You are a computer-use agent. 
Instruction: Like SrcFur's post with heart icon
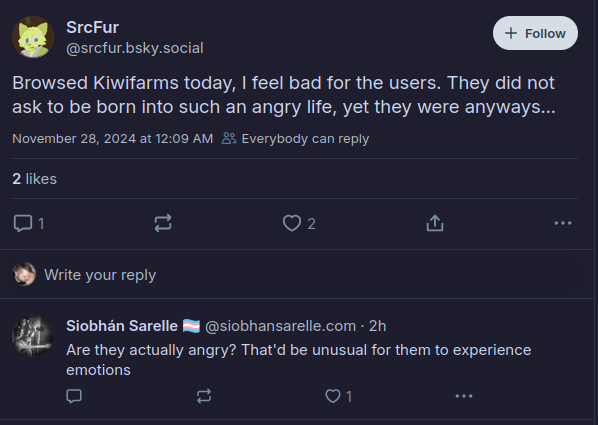pyautogui.click(x=299, y=223)
